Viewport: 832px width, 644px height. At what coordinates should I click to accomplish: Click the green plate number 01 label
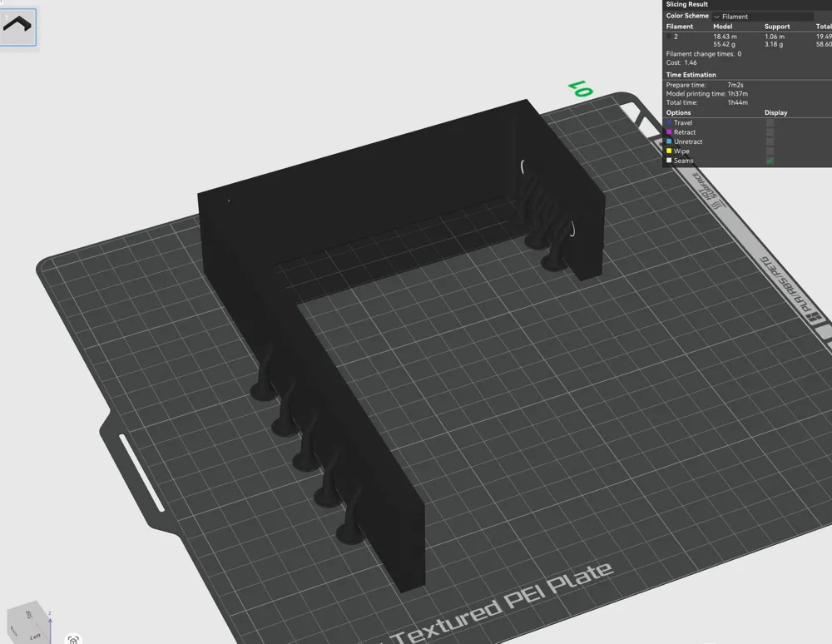click(x=580, y=88)
